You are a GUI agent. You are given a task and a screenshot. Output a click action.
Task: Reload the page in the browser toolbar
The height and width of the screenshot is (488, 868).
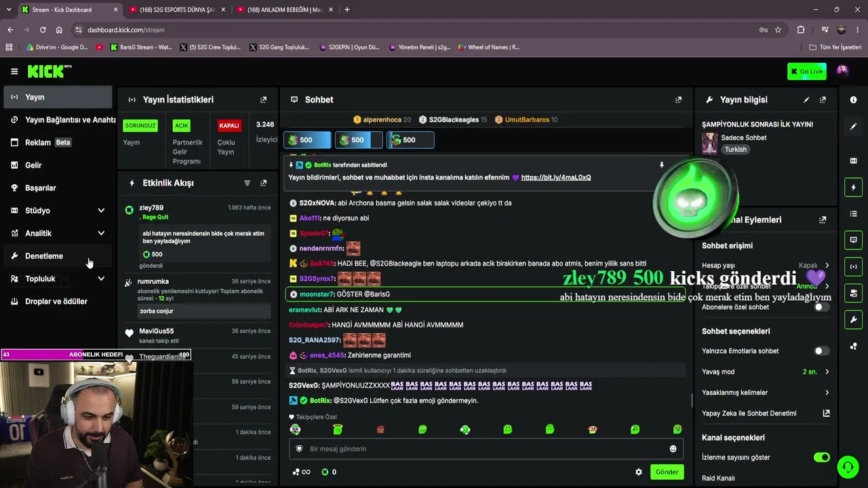(x=43, y=30)
